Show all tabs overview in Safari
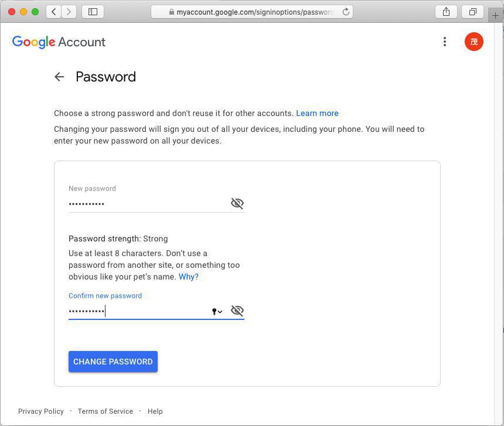Viewport: 504px width, 426px height. tap(472, 12)
